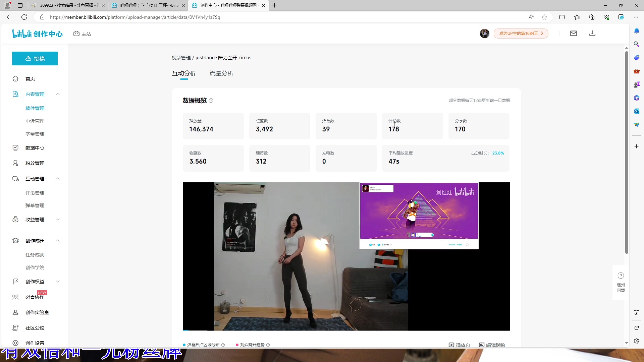Open the browser settings ellipsis menu
644x362 pixels.
click(636, 17)
